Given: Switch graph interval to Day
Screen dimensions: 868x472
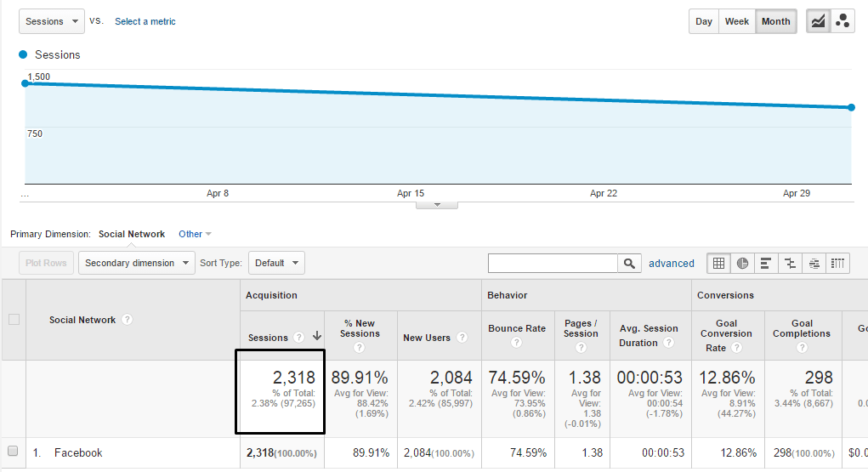Looking at the screenshot, I should tap(704, 21).
